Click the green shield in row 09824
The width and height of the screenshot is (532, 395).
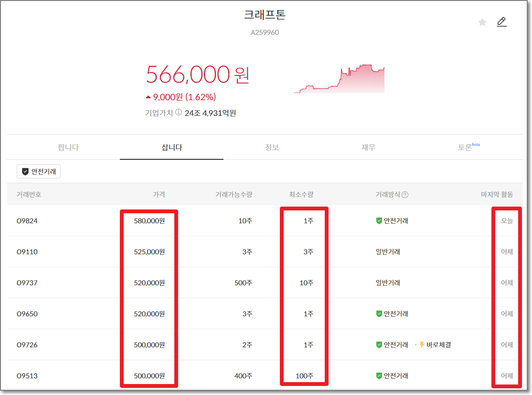coord(379,221)
